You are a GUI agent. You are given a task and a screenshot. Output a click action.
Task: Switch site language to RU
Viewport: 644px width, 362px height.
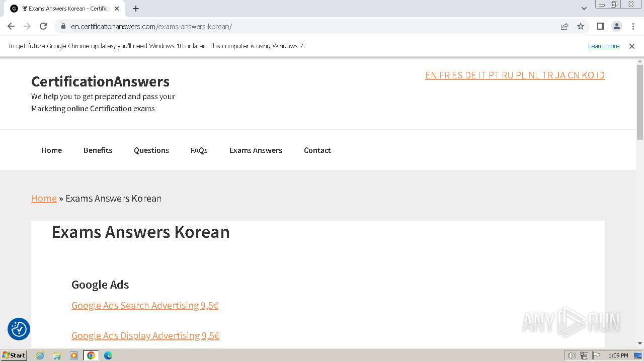(507, 75)
